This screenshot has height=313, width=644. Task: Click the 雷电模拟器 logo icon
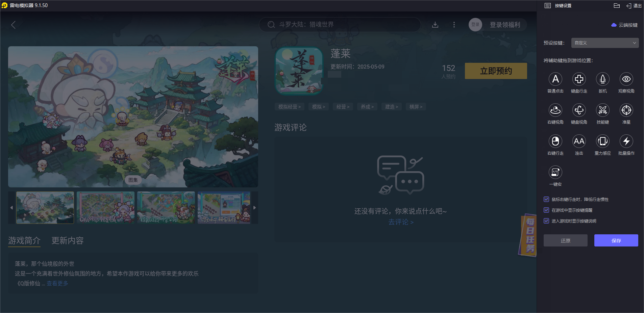tap(4, 5)
